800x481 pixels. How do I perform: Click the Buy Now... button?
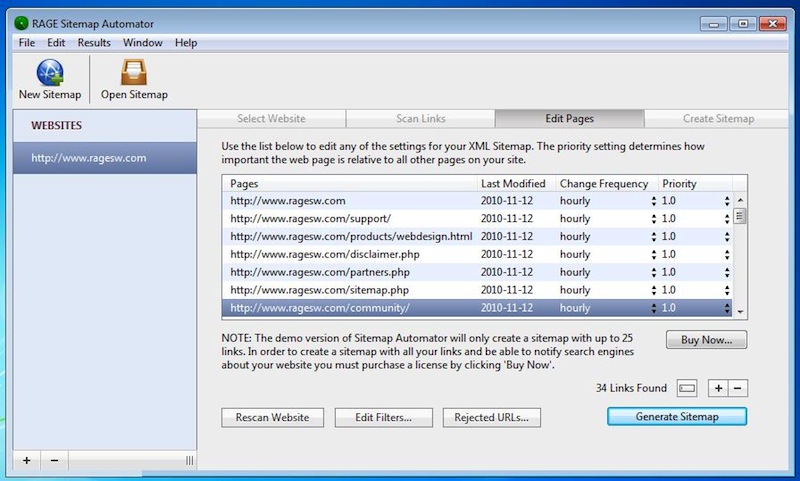(x=707, y=340)
